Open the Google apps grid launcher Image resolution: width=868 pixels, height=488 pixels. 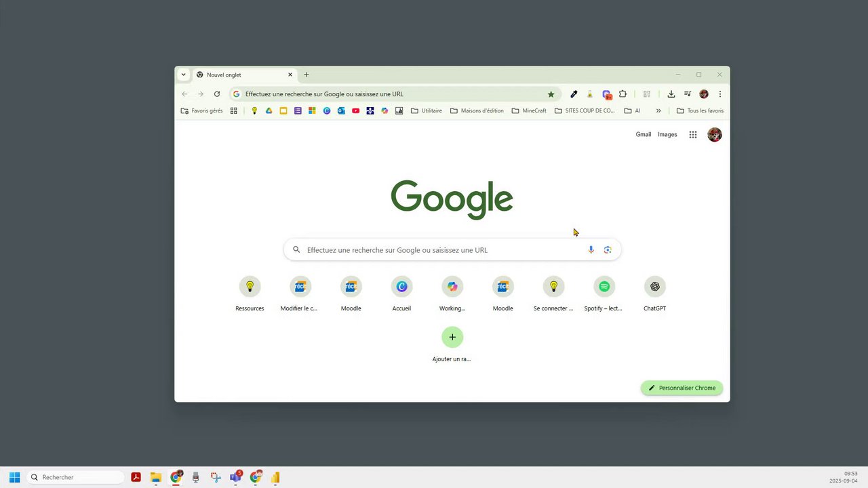pos(693,134)
